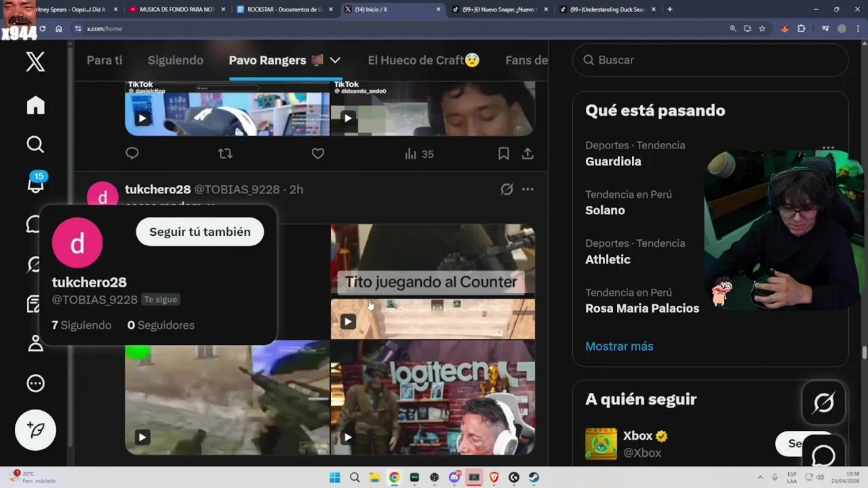
Task: Open floating Grok button
Action: [823, 403]
